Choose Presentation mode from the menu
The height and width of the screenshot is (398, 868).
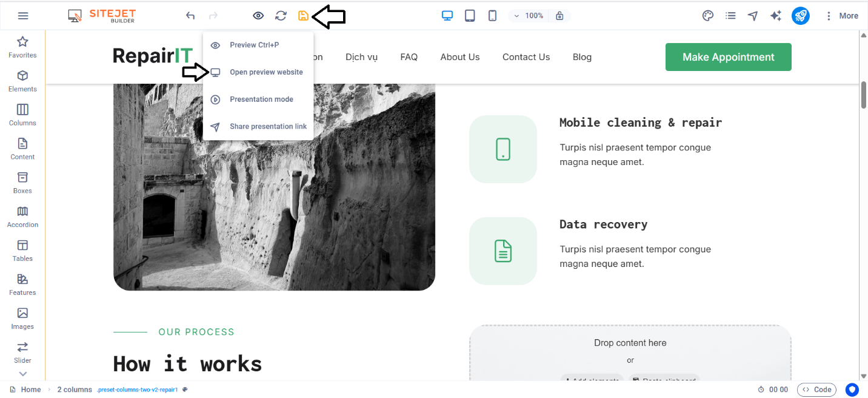tap(261, 99)
